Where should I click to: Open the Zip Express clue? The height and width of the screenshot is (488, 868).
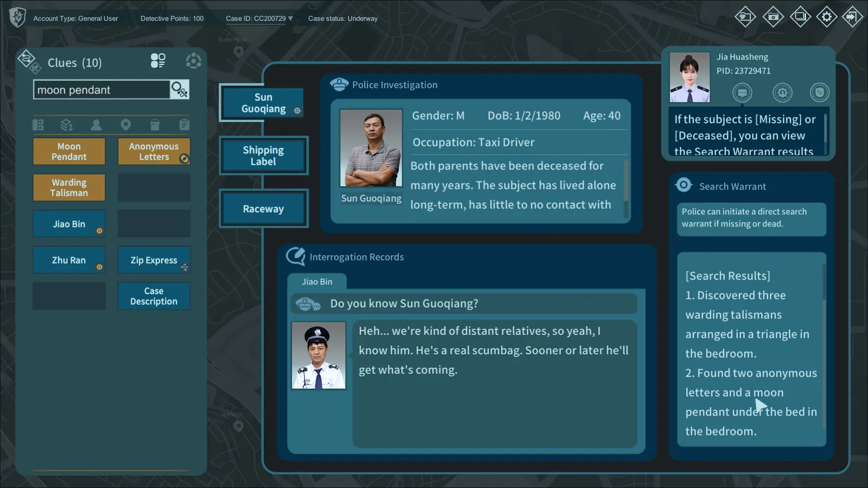coord(154,260)
